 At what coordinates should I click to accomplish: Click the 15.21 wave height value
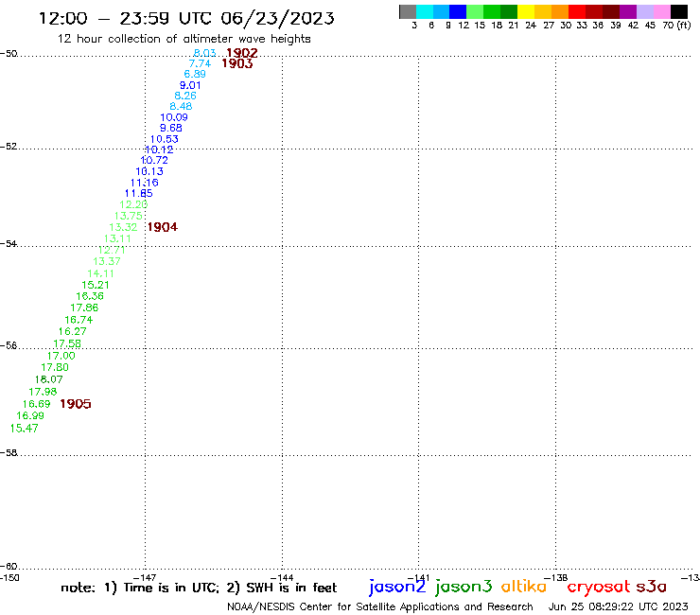96,285
